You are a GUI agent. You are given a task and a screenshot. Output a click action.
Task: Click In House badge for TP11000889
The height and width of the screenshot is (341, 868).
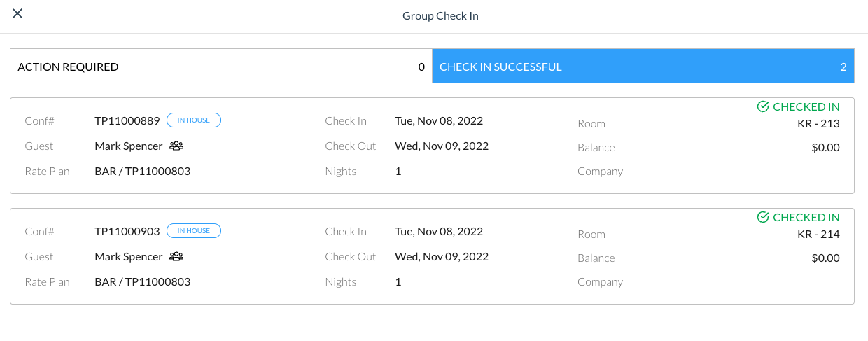click(194, 120)
